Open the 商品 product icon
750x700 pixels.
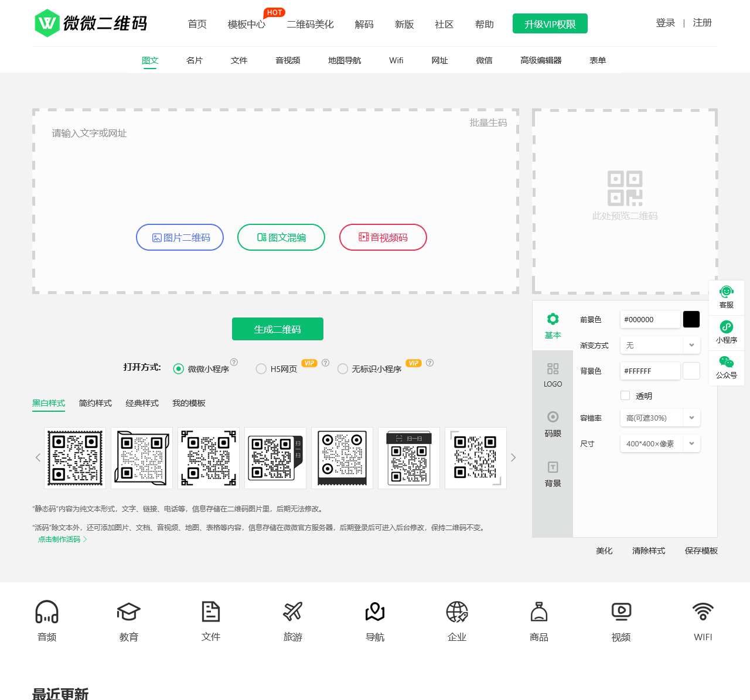pyautogui.click(x=539, y=612)
